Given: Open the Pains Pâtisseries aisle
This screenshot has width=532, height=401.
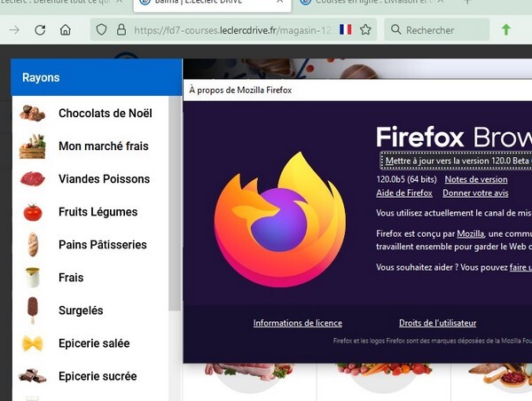Looking at the screenshot, I should pos(103,245).
